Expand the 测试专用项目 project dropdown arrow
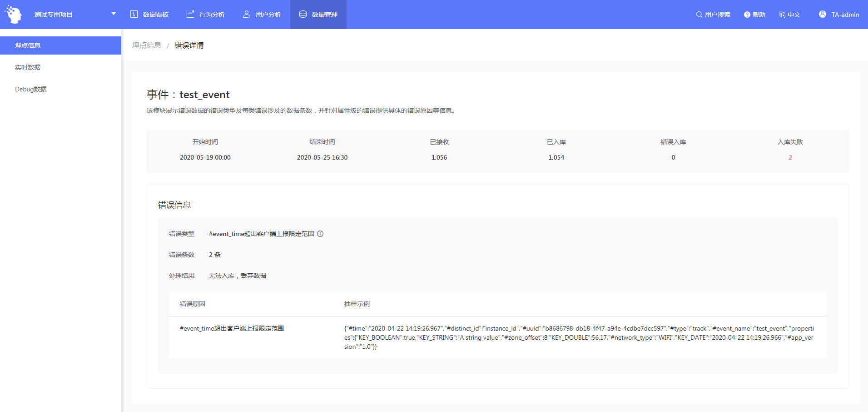This screenshot has width=868, height=412. (x=114, y=14)
